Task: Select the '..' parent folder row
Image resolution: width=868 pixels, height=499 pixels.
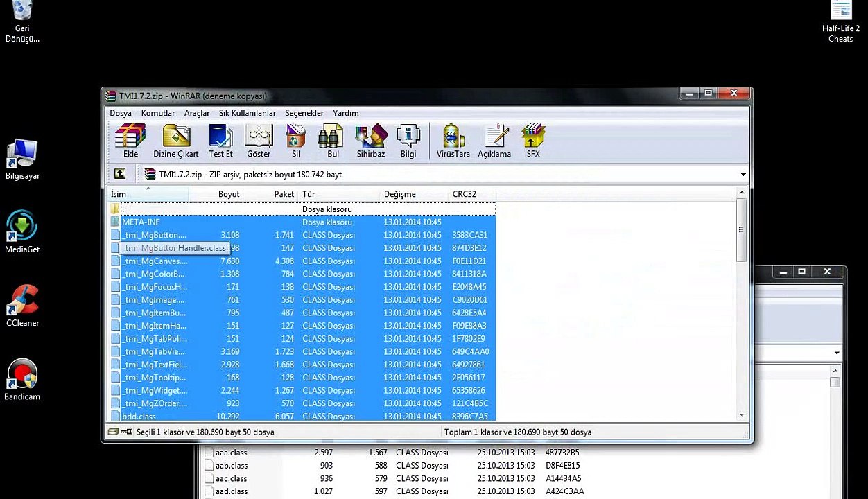Action: click(302, 209)
